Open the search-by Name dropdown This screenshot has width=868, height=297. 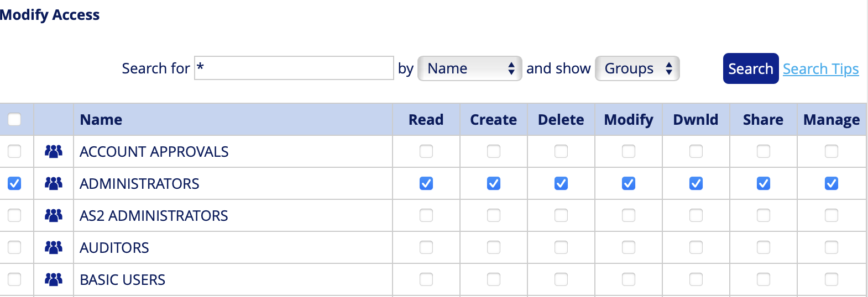tap(469, 68)
